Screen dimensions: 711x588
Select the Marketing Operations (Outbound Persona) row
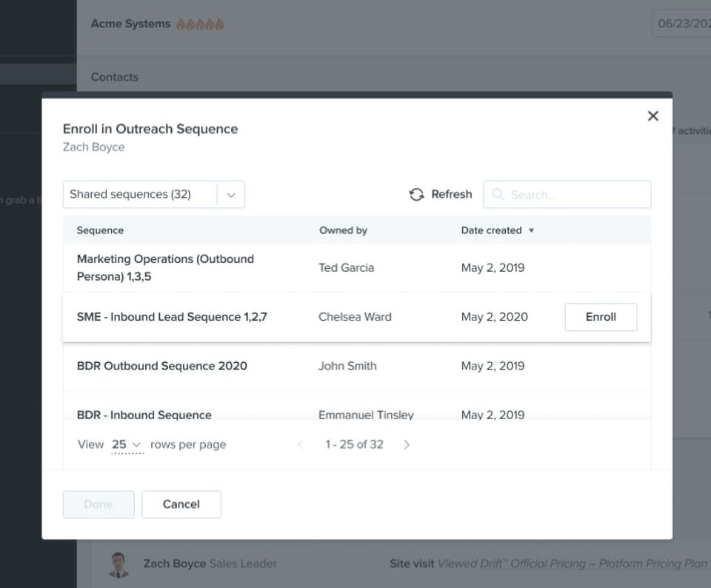[357, 267]
